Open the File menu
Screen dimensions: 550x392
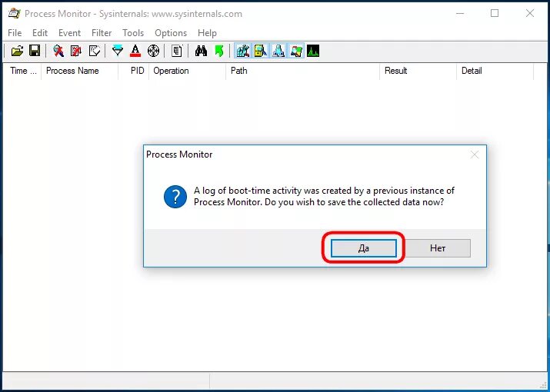(x=15, y=33)
